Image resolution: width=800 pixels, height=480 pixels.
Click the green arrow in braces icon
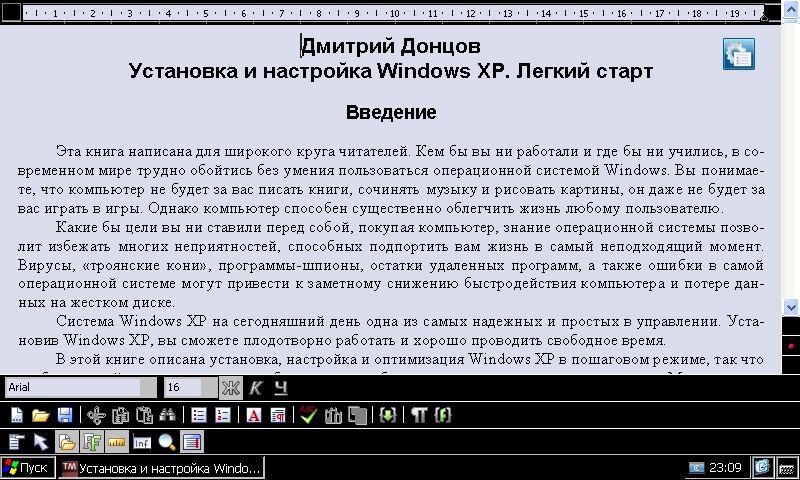pyautogui.click(x=388, y=416)
